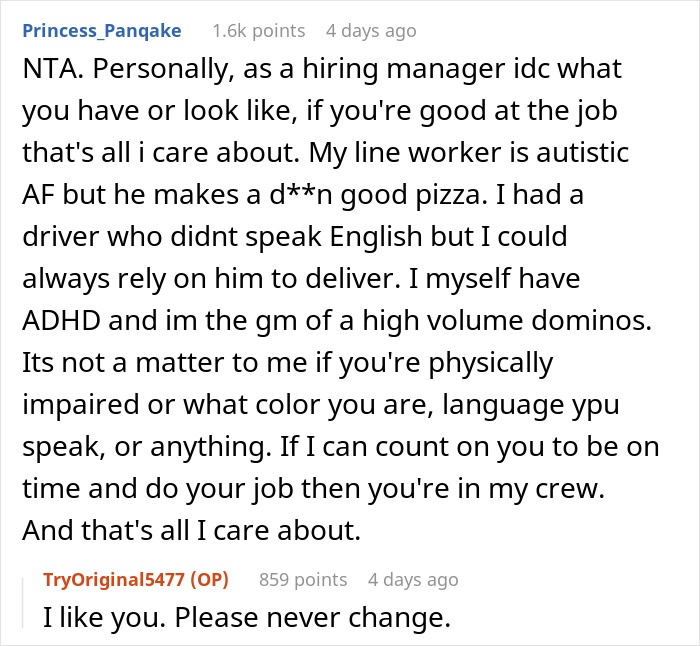The width and height of the screenshot is (700, 646).
Task: Open Princess_Panqake's user profile
Action: click(101, 31)
